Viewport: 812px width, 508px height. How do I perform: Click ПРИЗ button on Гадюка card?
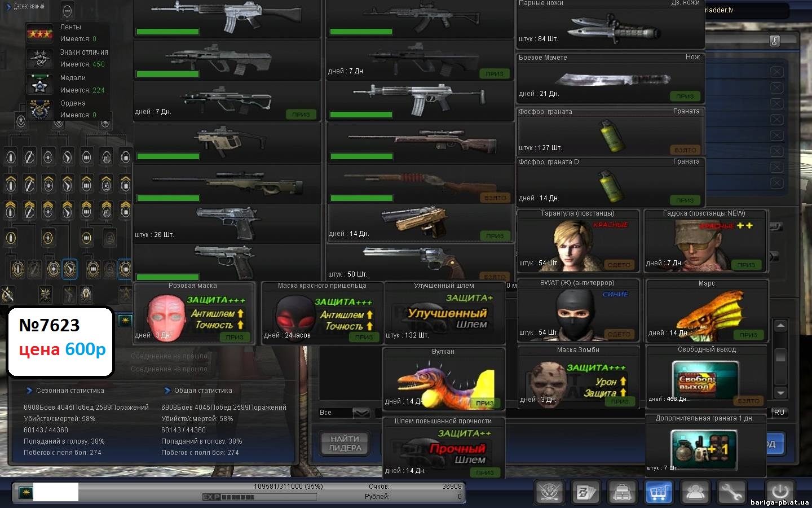tap(746, 265)
